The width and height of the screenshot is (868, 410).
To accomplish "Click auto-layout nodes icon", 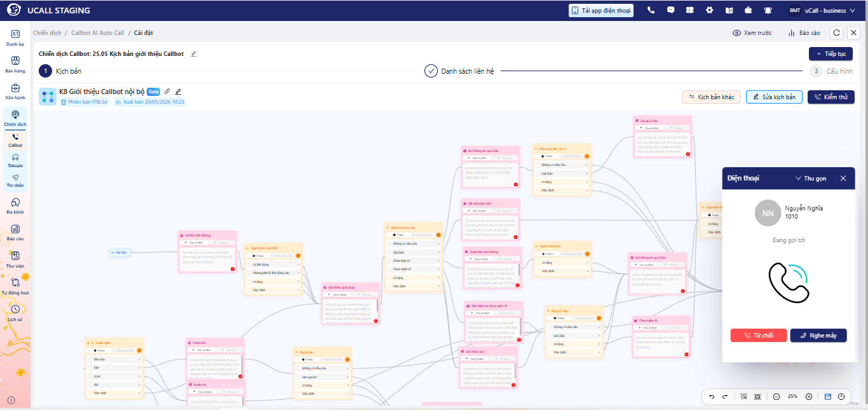I will tap(743, 396).
